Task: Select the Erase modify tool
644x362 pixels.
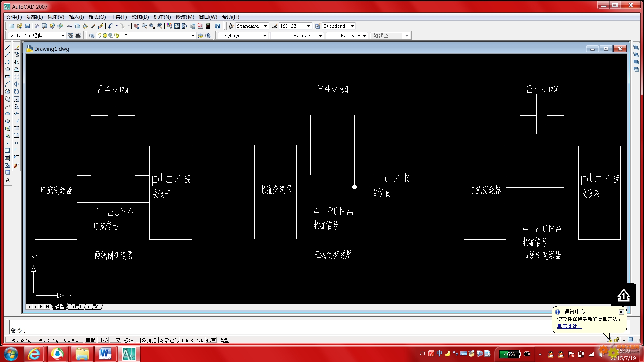Action: click(x=16, y=47)
